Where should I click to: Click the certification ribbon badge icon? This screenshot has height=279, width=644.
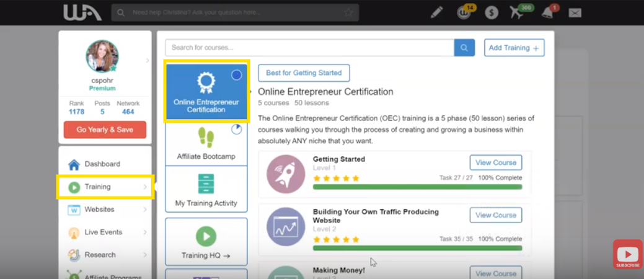coord(206,83)
